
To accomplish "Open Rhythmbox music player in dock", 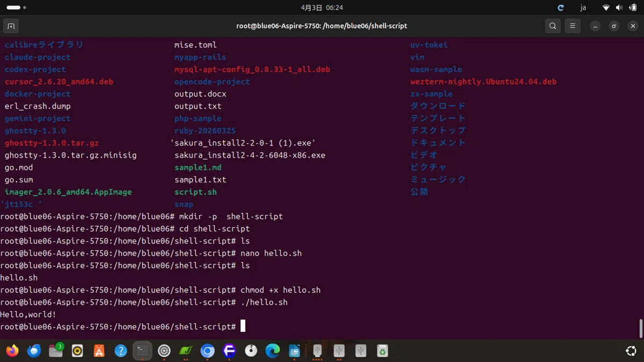I will click(77, 351).
